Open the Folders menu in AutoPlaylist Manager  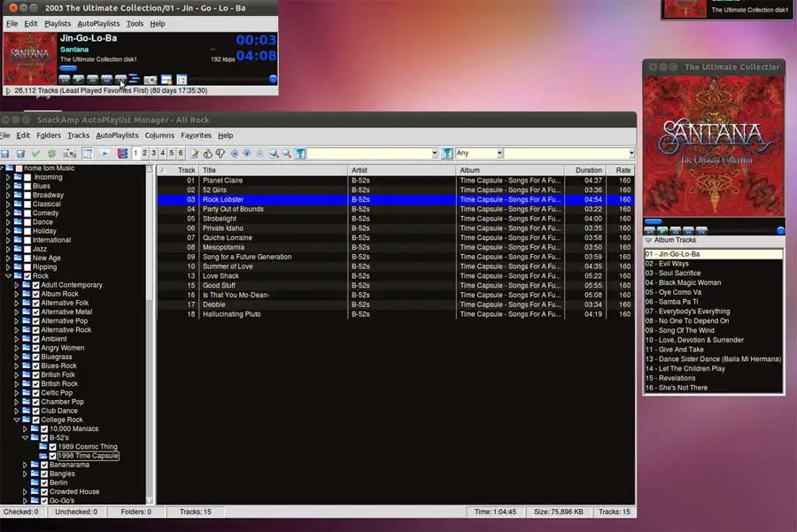49,135
